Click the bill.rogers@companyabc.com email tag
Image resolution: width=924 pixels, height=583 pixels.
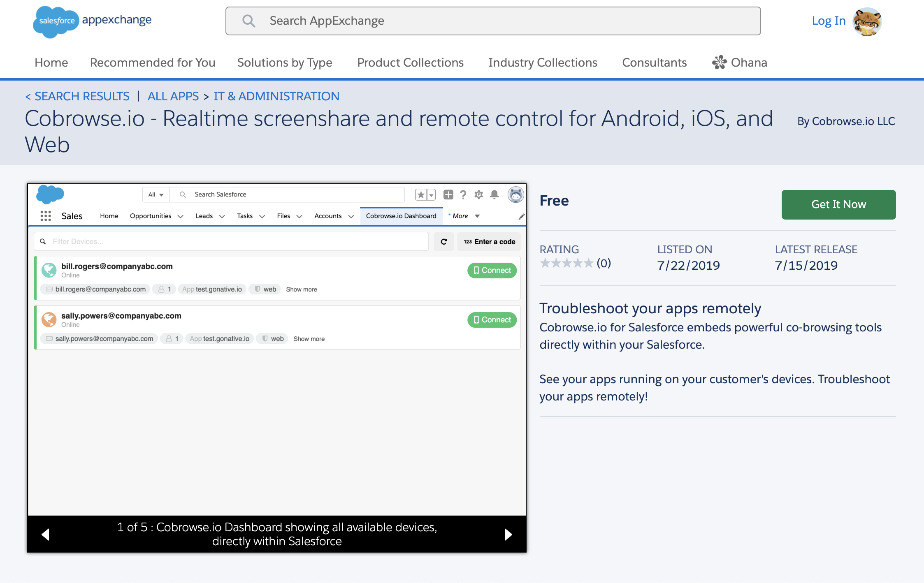coord(95,289)
